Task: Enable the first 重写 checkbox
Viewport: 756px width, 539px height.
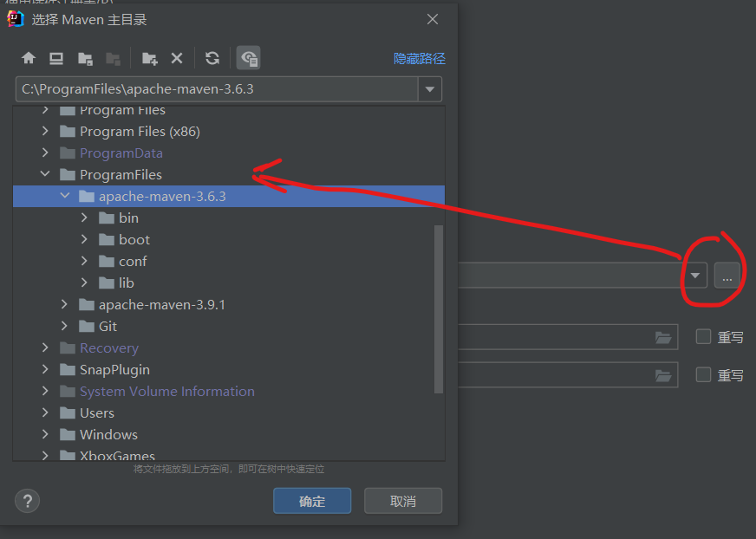Action: [703, 336]
